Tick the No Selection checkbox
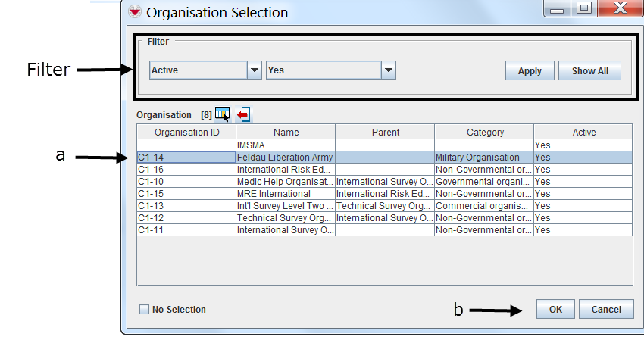 144,309
